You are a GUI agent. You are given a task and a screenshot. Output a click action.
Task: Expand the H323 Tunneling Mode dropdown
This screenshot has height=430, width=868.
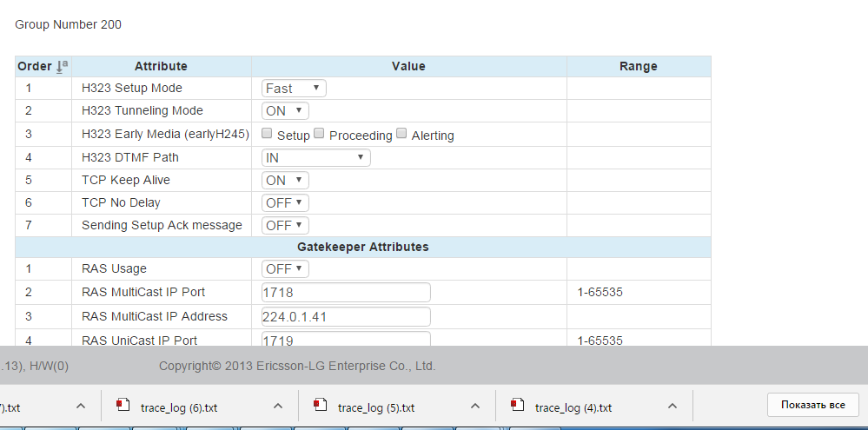285,111
